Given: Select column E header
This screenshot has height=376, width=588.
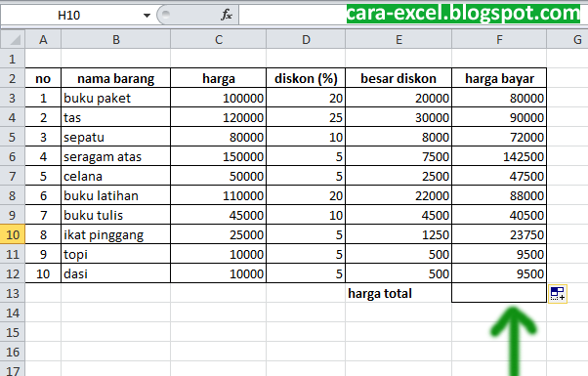Looking at the screenshot, I should (399, 39).
